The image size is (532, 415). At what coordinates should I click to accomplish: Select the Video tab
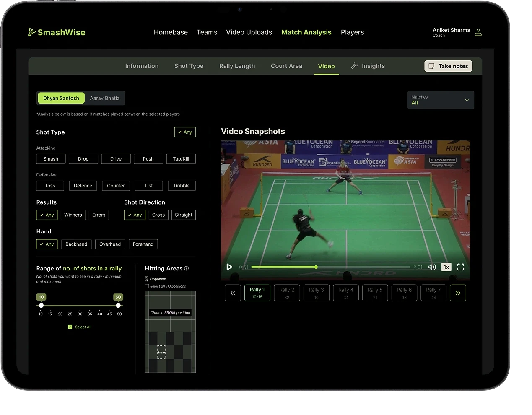(326, 66)
